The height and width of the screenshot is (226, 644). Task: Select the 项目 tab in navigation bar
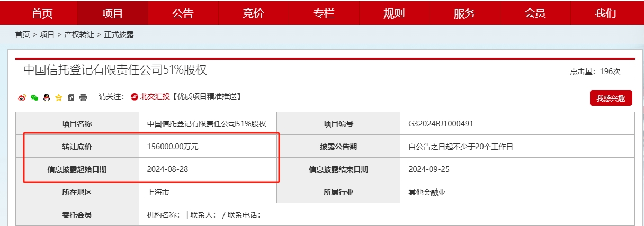[112, 13]
